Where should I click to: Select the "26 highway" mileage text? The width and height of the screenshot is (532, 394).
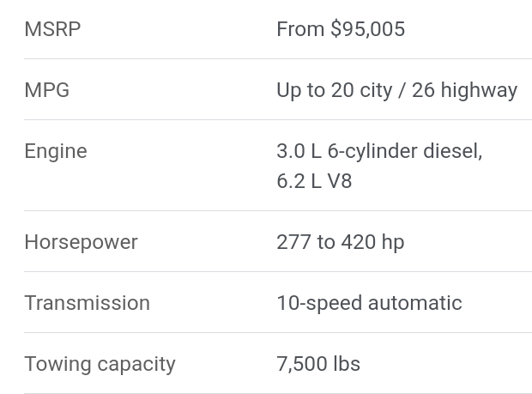point(464,90)
